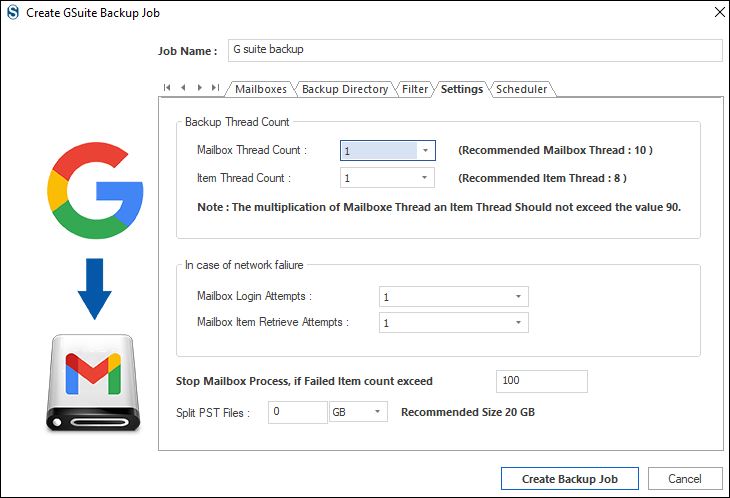The image size is (730, 498).
Task: Click the first-tab navigation arrow
Action: pyautogui.click(x=167, y=87)
